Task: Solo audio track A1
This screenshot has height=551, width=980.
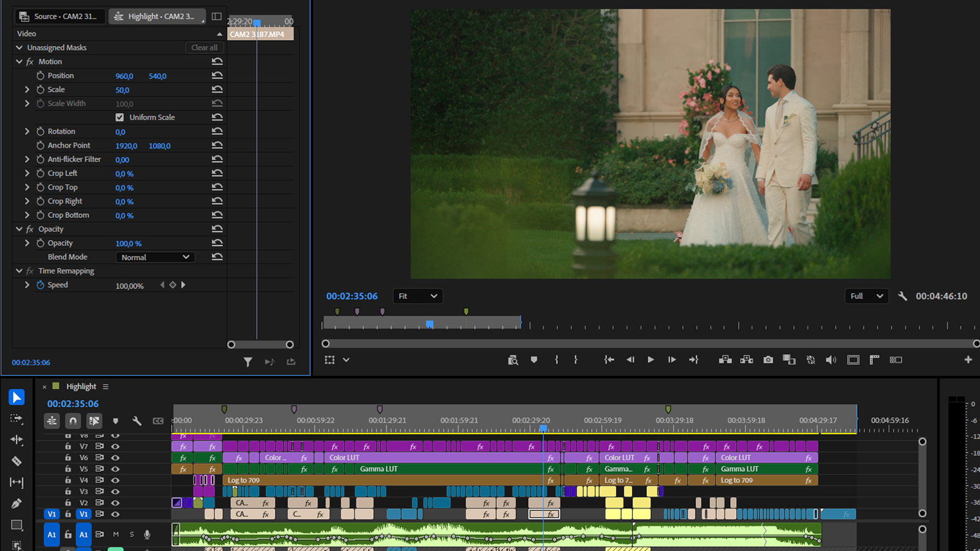Action: [131, 534]
